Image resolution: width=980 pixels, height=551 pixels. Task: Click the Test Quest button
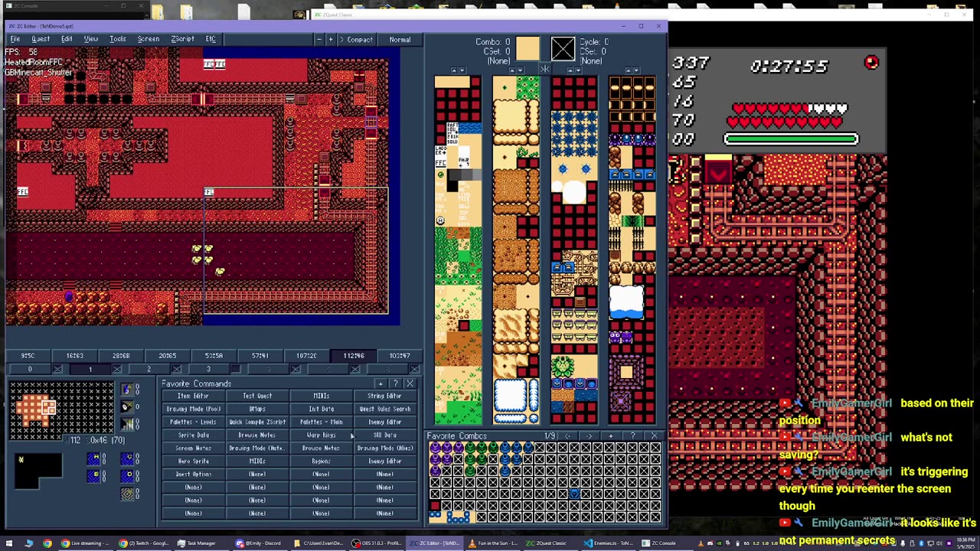tap(257, 396)
